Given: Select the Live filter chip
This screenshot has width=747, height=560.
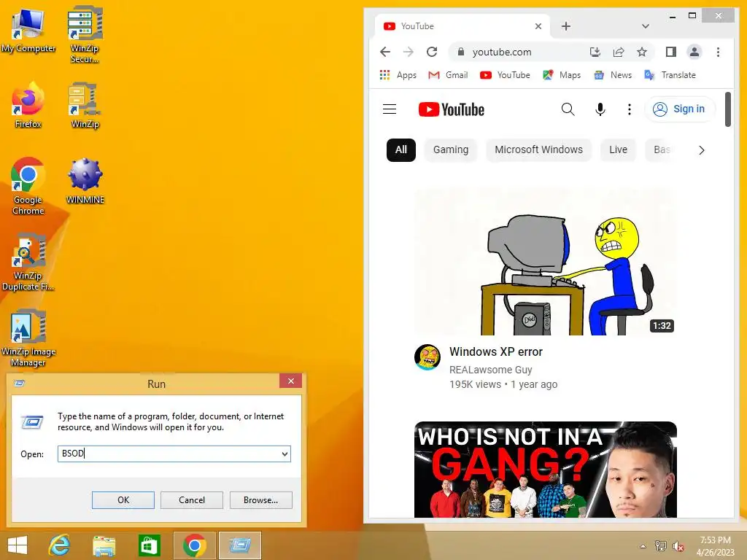Looking at the screenshot, I should (x=618, y=150).
